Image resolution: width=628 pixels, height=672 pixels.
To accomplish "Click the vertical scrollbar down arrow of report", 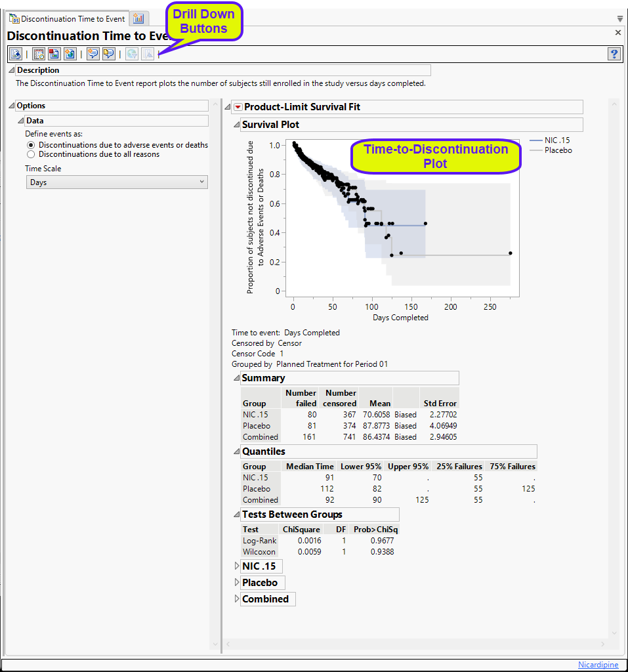I will (x=614, y=633).
